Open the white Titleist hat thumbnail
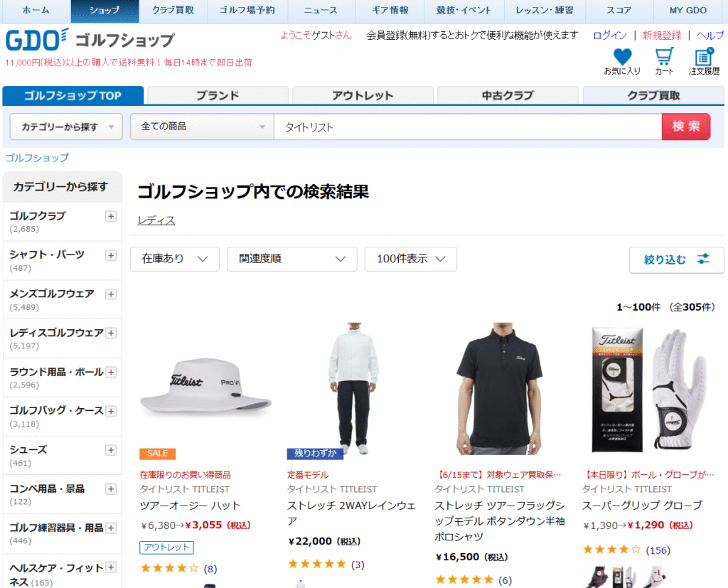728x588 pixels. pos(205,389)
